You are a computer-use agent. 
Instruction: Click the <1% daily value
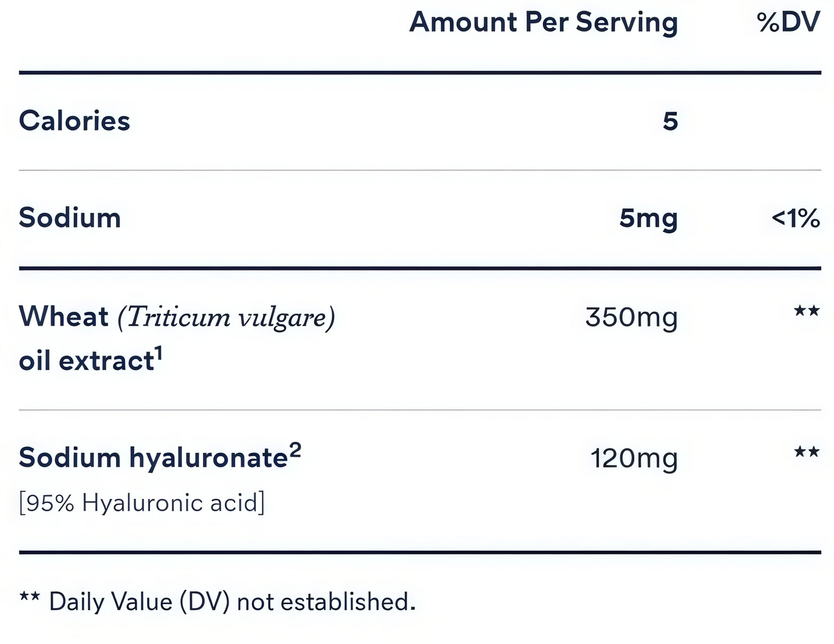click(795, 218)
